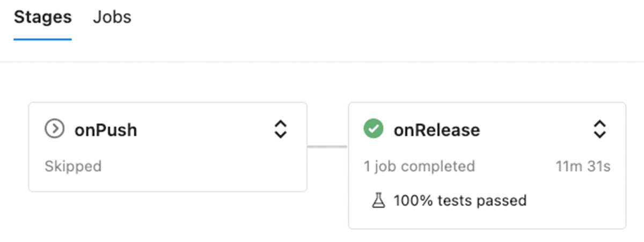Screen dimensions: 644x242
Task: Click the 11m 31s duration on onRelease
Action: (583, 166)
